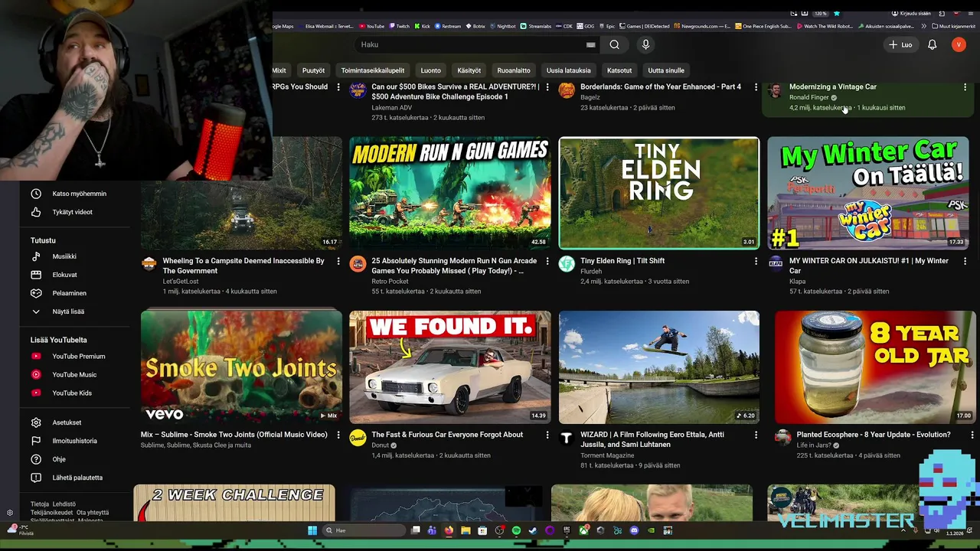Screen dimensions: 980x551
Task: Open options menu for 25 Absolutely Stunning Run N Gun video
Action: 547,261
